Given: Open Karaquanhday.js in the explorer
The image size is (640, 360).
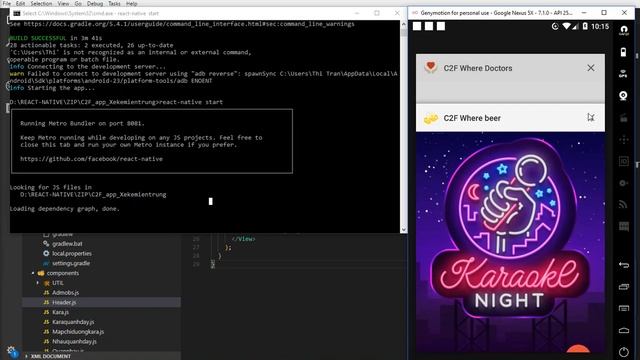Looking at the screenshot, I should (x=73, y=322).
